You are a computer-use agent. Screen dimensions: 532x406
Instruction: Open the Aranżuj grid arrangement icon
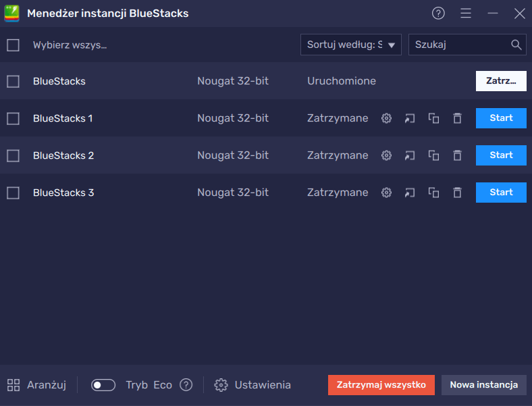(x=14, y=385)
